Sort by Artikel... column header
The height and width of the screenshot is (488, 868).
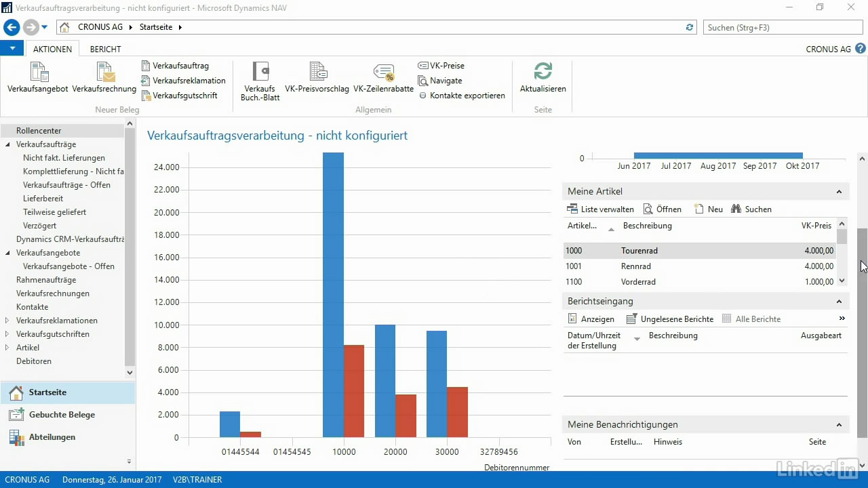(582, 226)
